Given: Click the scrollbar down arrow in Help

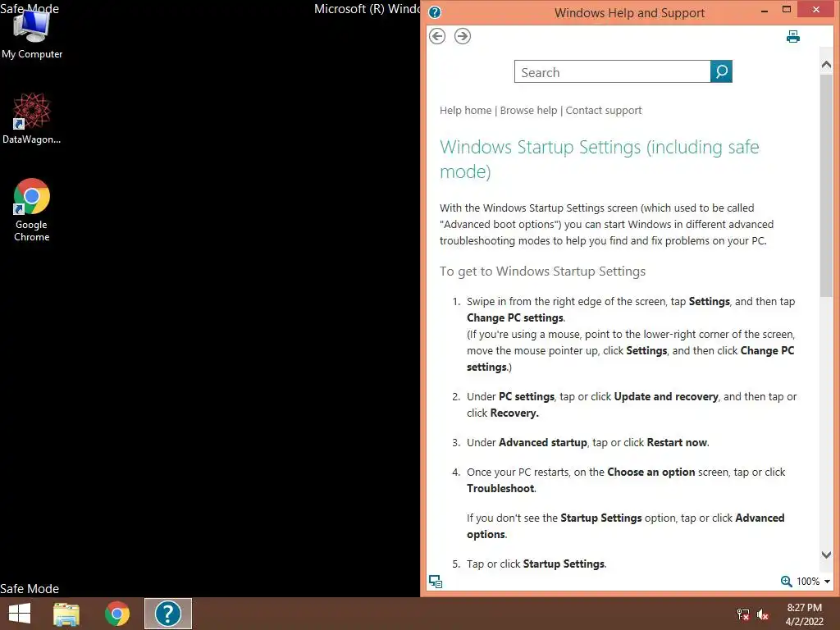Looking at the screenshot, I should 826,555.
